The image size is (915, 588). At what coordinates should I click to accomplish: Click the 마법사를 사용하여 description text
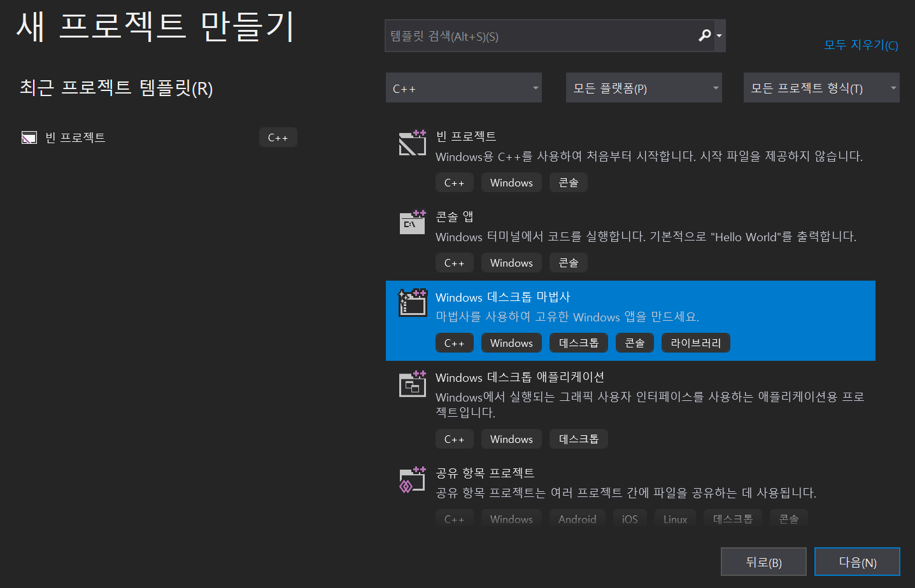(x=567, y=317)
